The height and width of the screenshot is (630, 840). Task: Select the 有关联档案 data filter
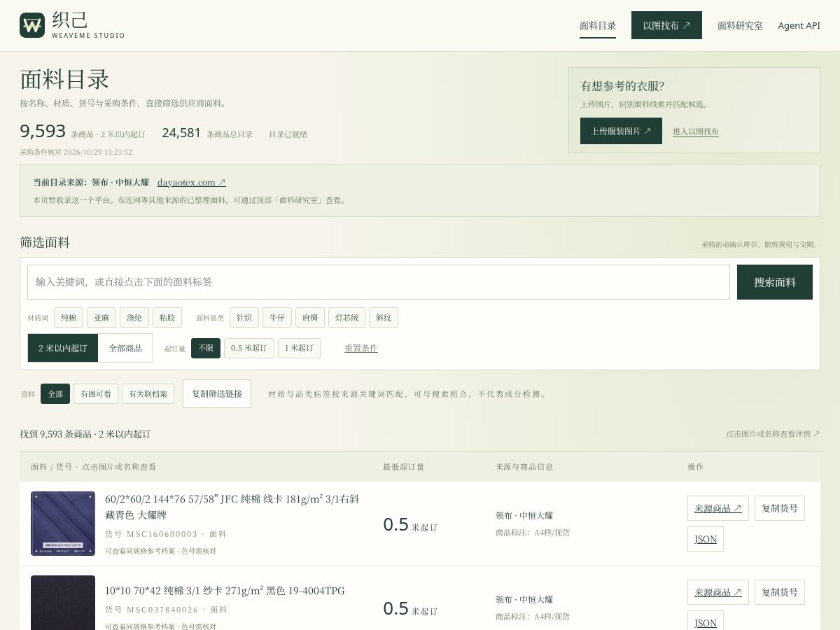pos(148,394)
